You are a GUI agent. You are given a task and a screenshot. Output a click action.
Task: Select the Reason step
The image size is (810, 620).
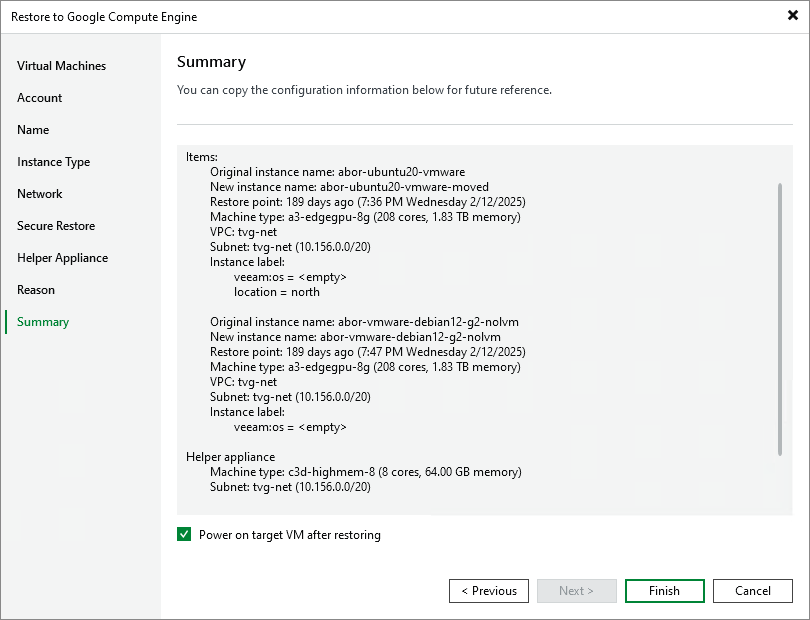36,290
